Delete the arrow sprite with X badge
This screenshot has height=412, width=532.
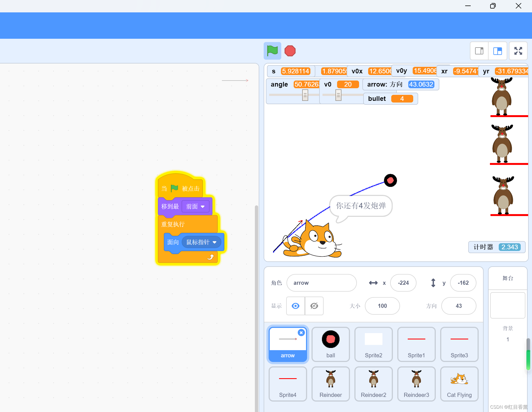tap(301, 333)
